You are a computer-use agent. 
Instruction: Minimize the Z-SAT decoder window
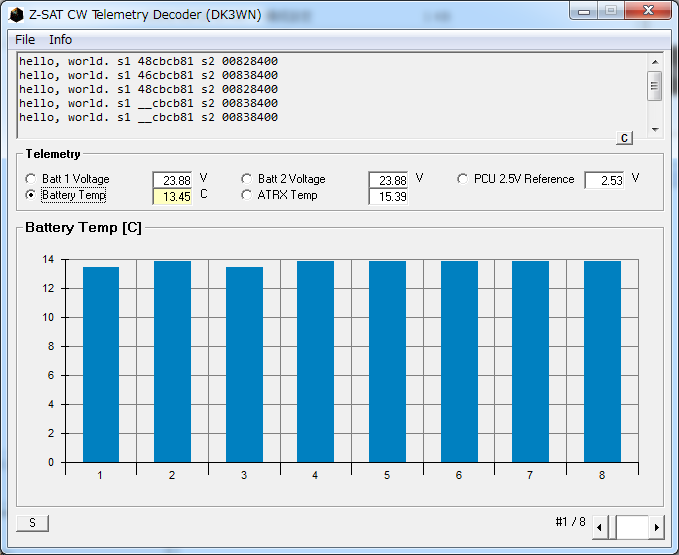pyautogui.click(x=584, y=11)
